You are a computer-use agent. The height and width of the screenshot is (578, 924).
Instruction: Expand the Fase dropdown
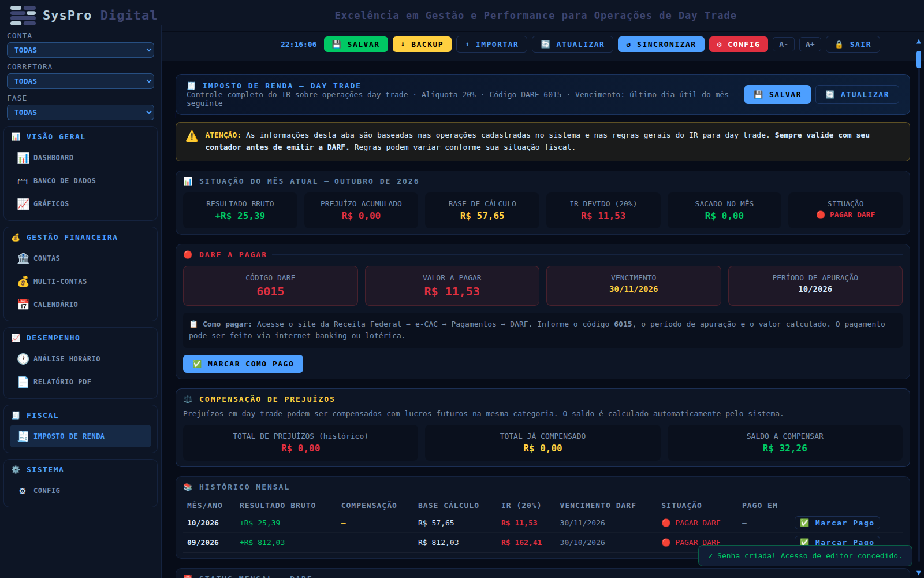80,113
